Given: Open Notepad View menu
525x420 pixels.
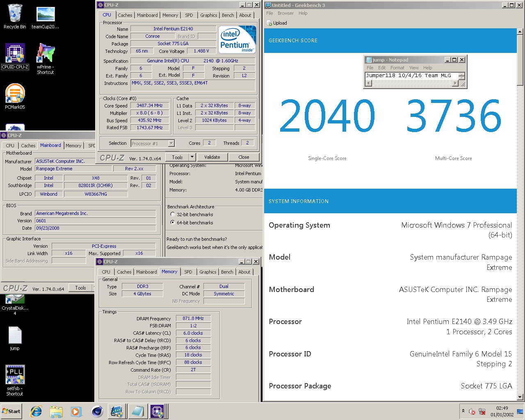Looking at the screenshot, I should point(414,68).
